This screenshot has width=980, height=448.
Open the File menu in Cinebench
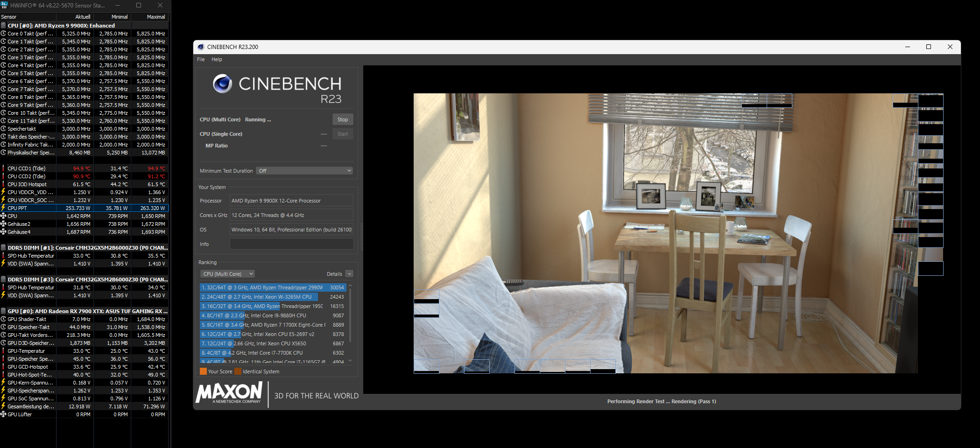[x=201, y=59]
